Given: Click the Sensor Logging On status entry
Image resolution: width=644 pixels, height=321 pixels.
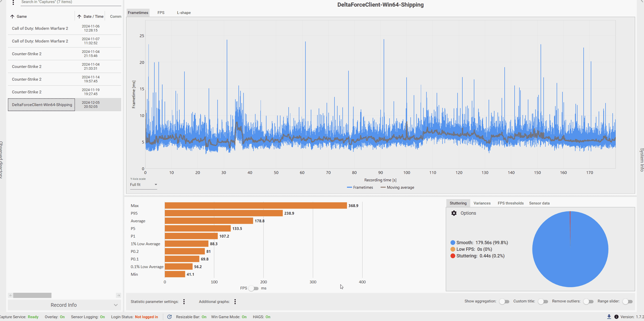Looking at the screenshot, I should click(x=88, y=317).
